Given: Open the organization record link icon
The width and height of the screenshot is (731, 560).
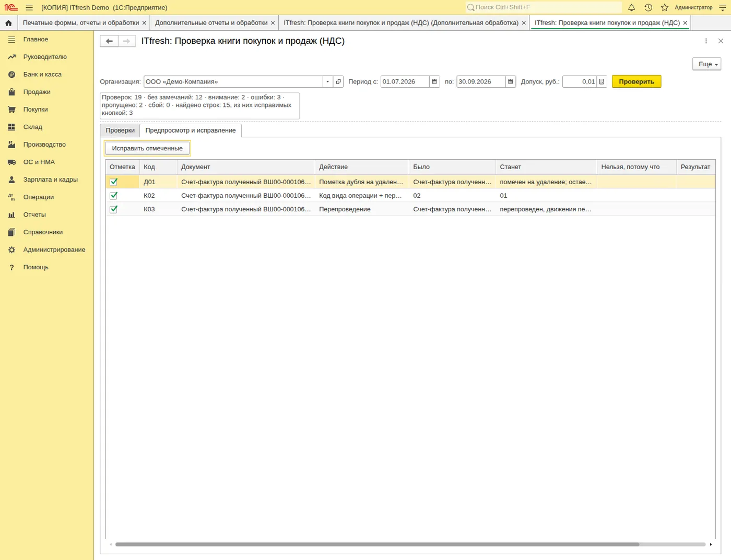Looking at the screenshot, I should [x=338, y=81].
